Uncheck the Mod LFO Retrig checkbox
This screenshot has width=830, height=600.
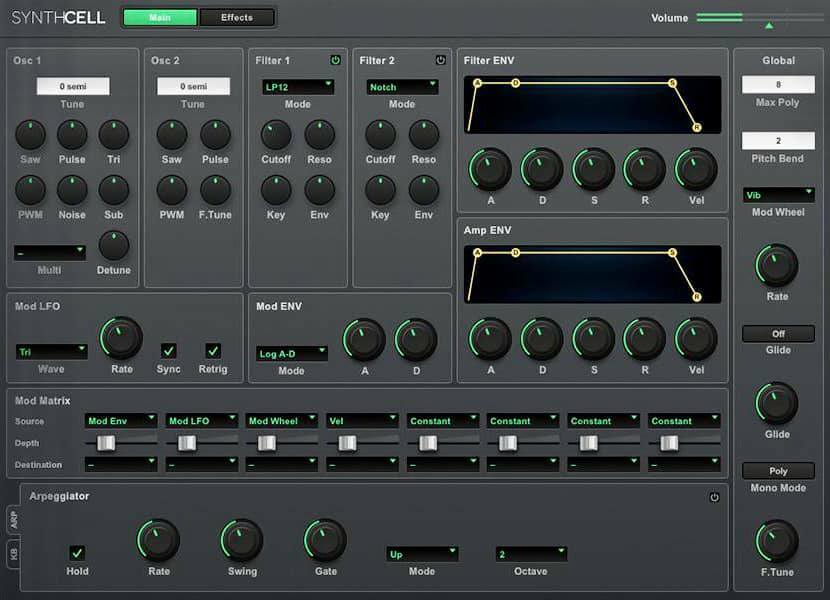coord(213,351)
